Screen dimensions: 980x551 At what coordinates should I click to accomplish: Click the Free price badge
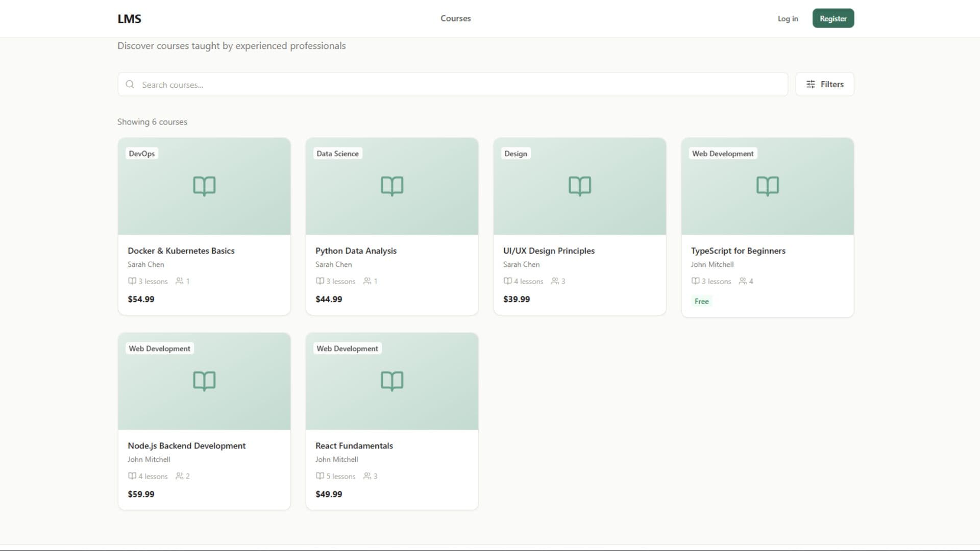pyautogui.click(x=701, y=302)
